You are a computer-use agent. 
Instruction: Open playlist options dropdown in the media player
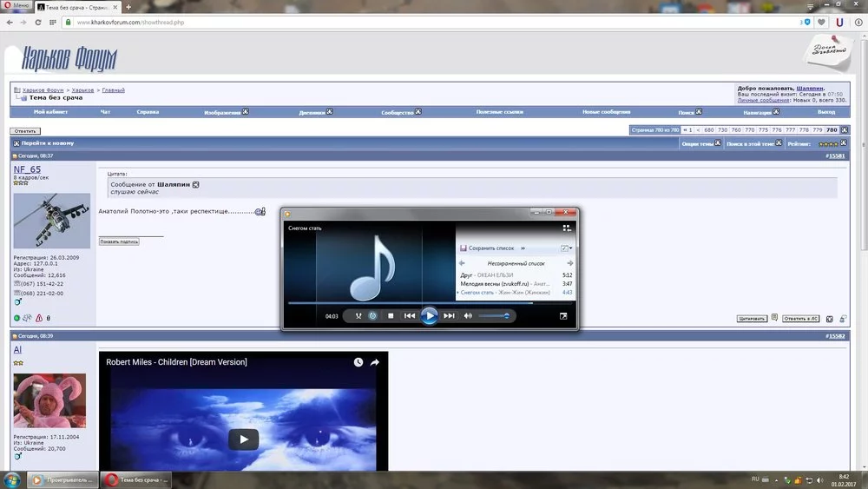[x=566, y=248]
